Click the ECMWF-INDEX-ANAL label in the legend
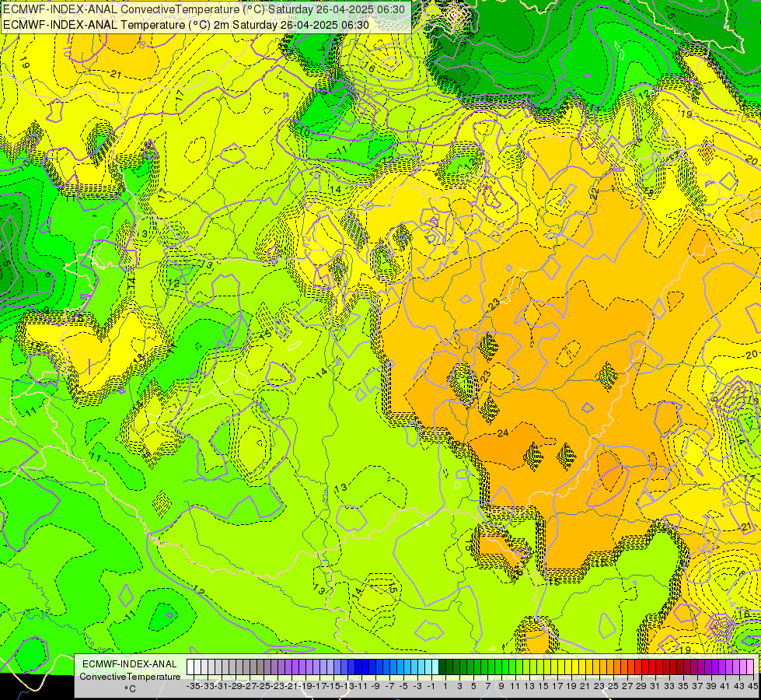Image resolution: width=761 pixels, height=700 pixels. pos(130,664)
